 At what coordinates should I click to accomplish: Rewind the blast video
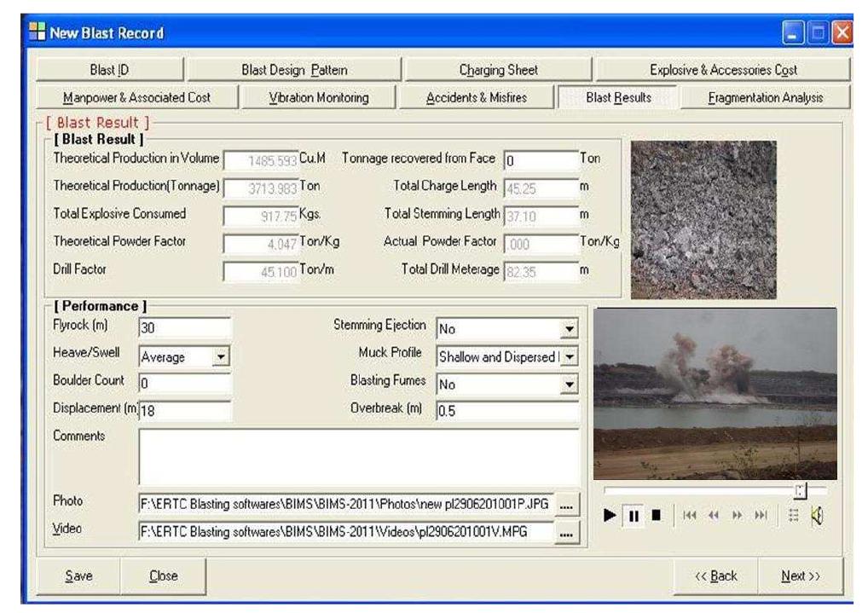pyautogui.click(x=714, y=516)
